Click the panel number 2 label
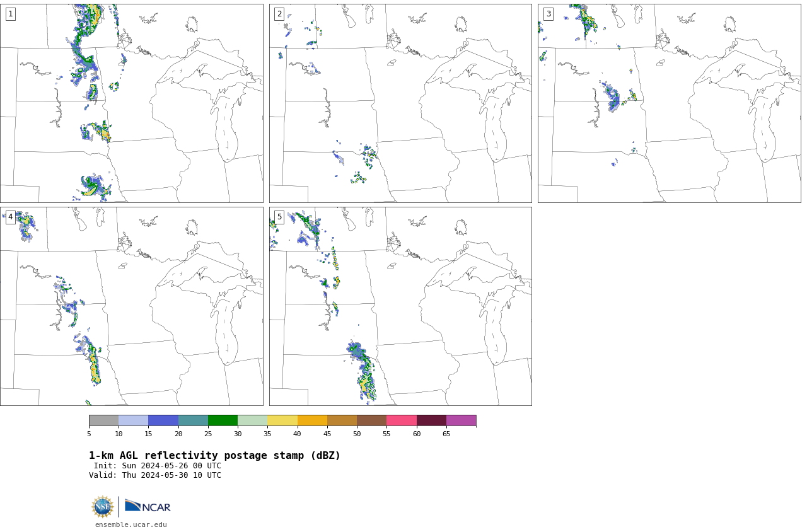 click(279, 14)
